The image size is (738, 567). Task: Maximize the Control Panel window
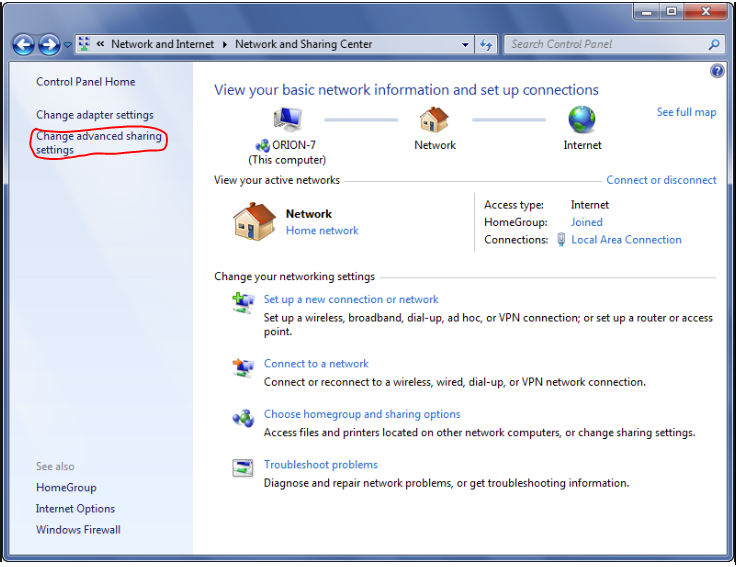coord(671,11)
